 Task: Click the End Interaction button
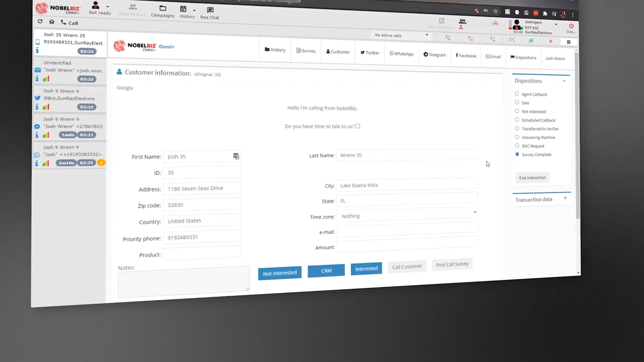[x=532, y=177]
